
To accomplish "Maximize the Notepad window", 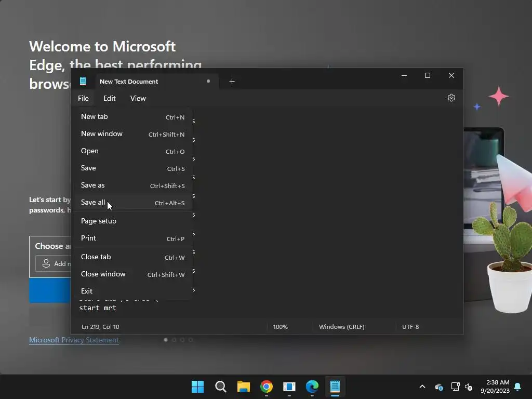I will pyautogui.click(x=428, y=75).
